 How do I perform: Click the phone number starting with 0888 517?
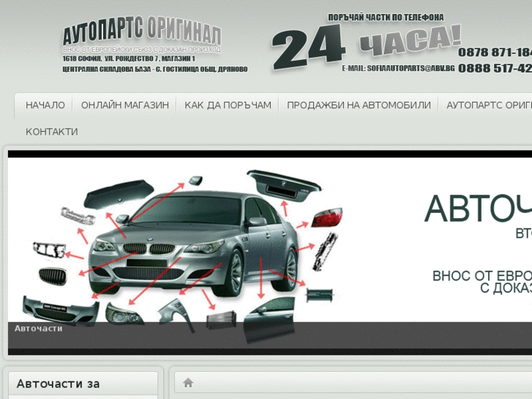tap(495, 68)
